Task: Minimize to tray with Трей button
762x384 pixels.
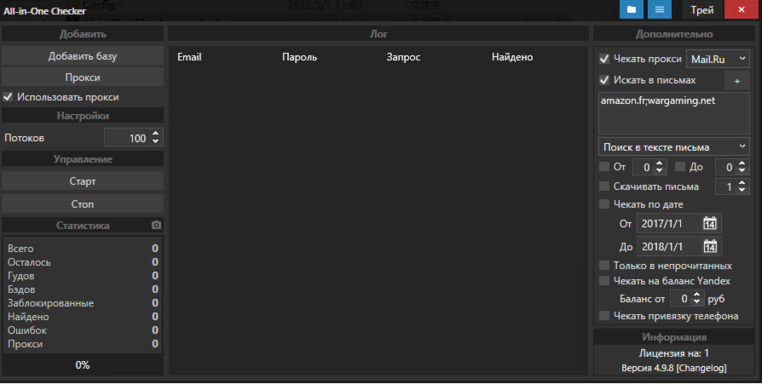Action: 702,10
